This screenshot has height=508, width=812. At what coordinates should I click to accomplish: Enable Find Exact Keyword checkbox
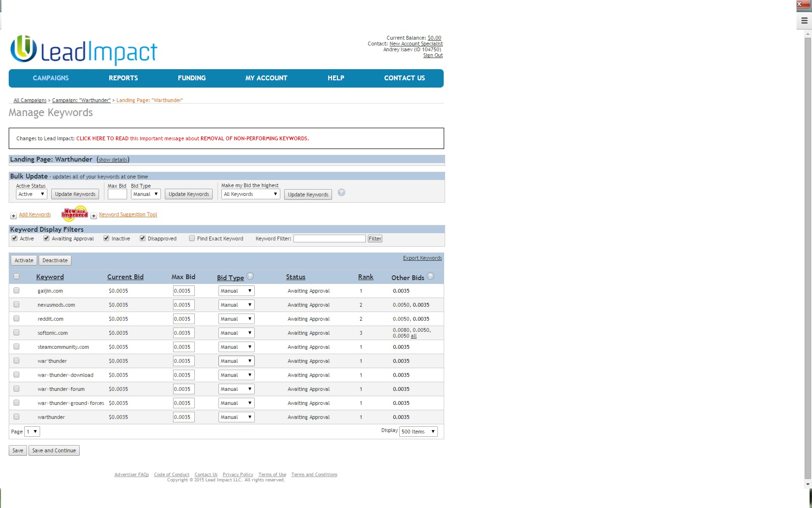tap(192, 238)
